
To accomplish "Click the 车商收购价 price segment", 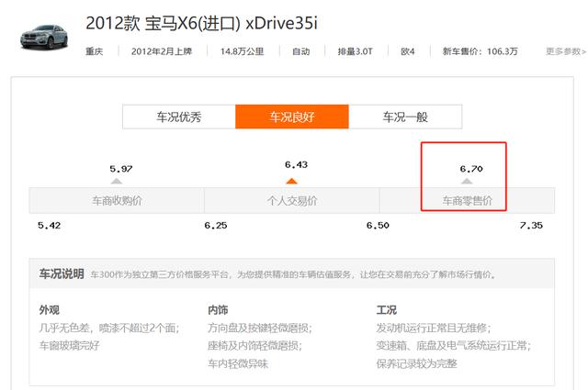I will 117,200.
